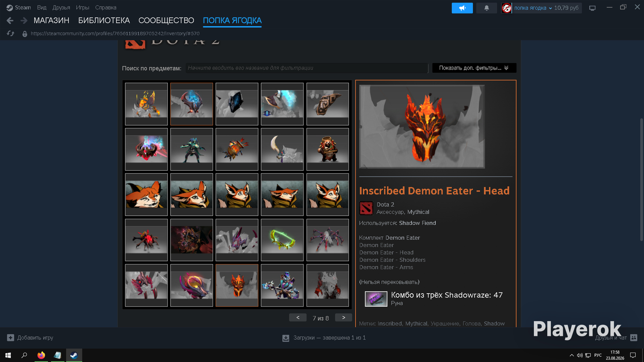Select the green glowing bow item
Image resolution: width=644 pixels, height=362 pixels.
tap(282, 240)
